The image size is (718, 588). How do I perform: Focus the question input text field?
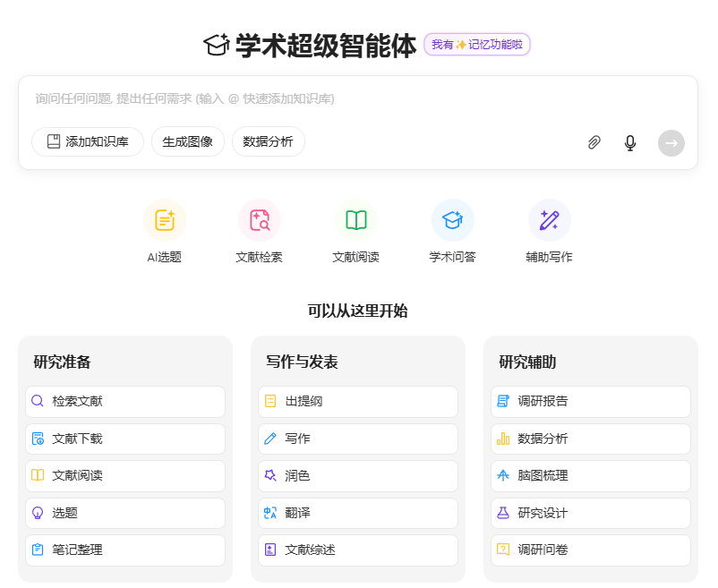coord(358,98)
